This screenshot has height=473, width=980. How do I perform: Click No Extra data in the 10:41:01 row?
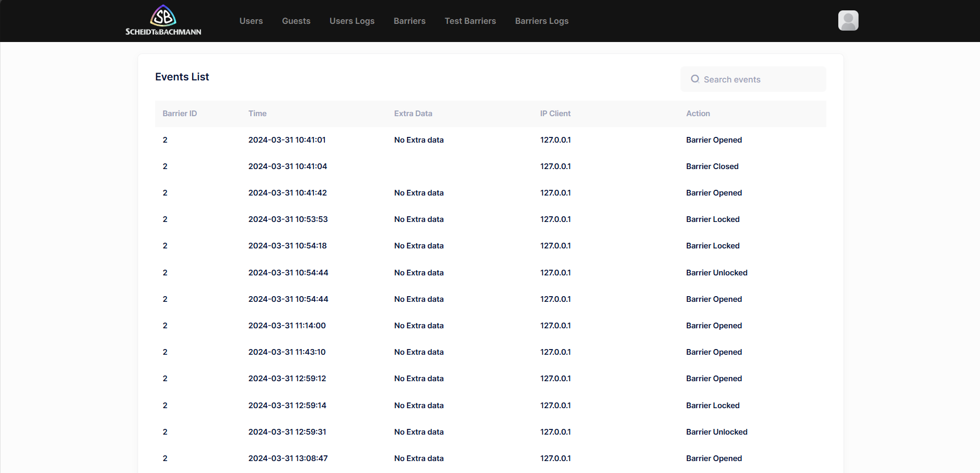(419, 140)
